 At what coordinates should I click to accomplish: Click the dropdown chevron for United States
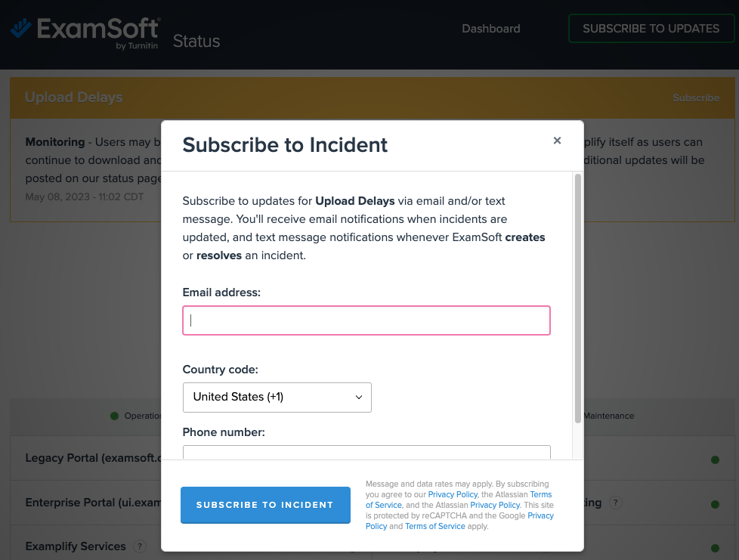[359, 398]
